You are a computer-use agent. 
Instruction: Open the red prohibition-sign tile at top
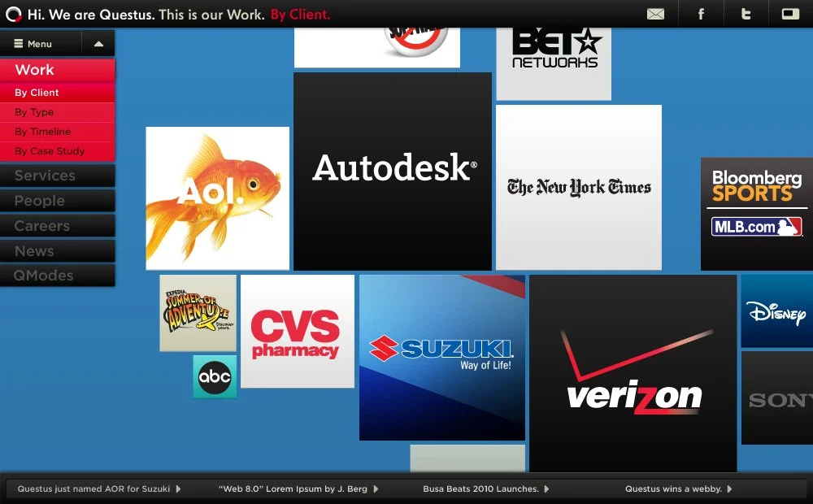coord(377,47)
